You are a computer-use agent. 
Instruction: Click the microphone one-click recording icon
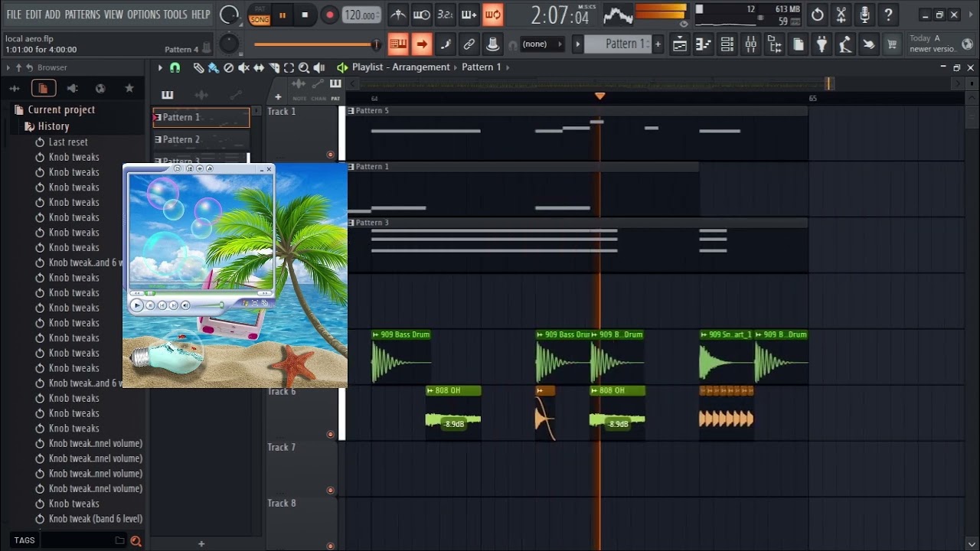[864, 15]
